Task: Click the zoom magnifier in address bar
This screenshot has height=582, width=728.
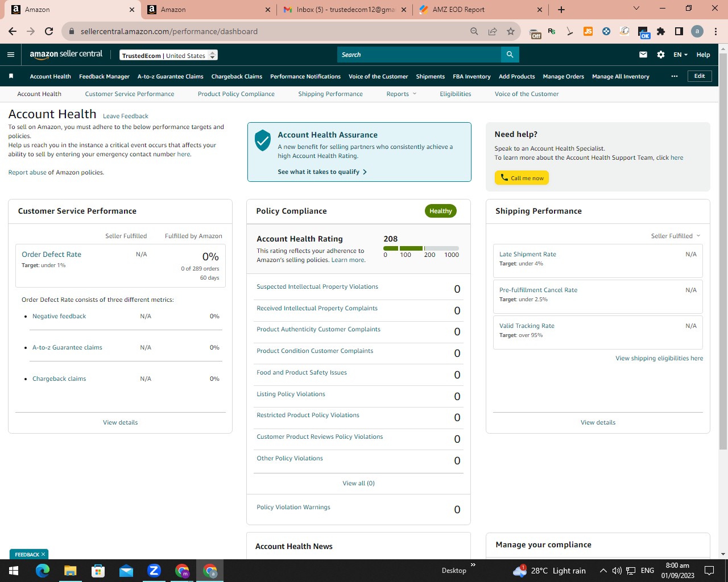Action: [474, 31]
